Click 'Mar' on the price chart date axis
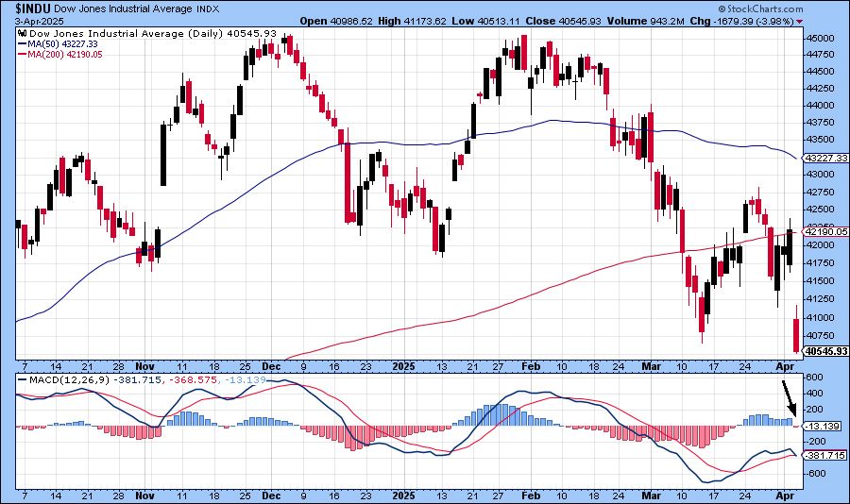 point(651,367)
